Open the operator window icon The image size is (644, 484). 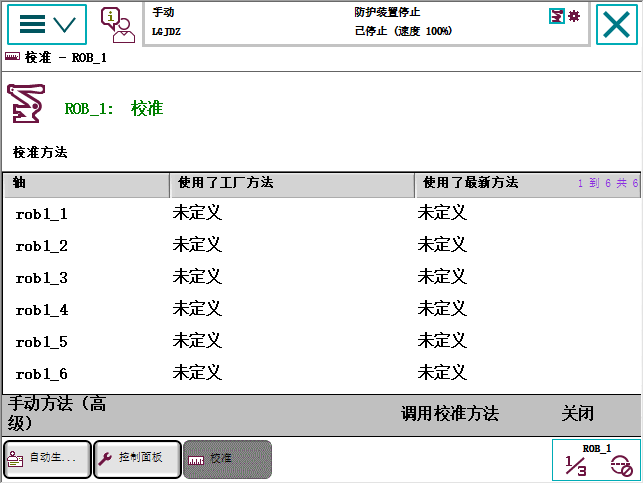pos(118,24)
